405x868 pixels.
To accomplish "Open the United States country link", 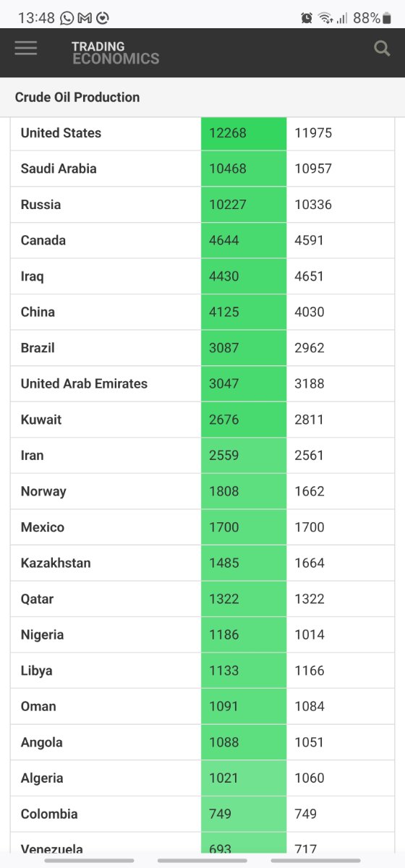I will pyautogui.click(x=61, y=133).
